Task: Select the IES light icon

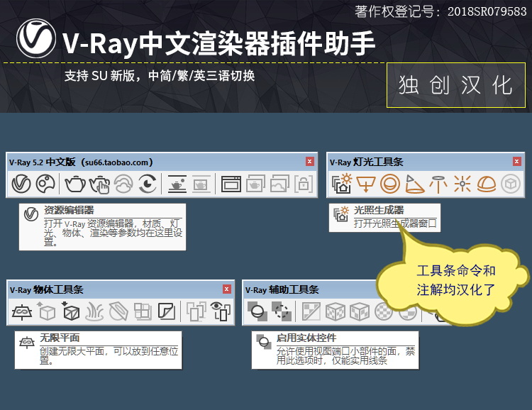Action: (438, 184)
